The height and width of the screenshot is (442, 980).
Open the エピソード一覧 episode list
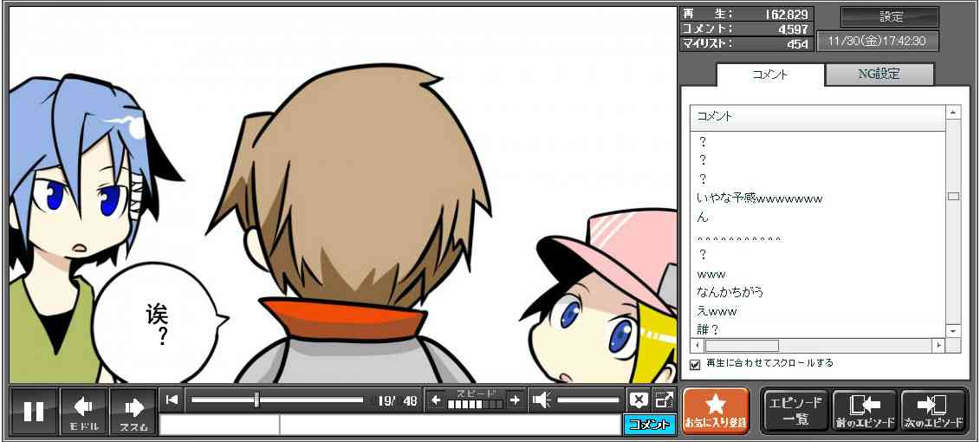795,411
